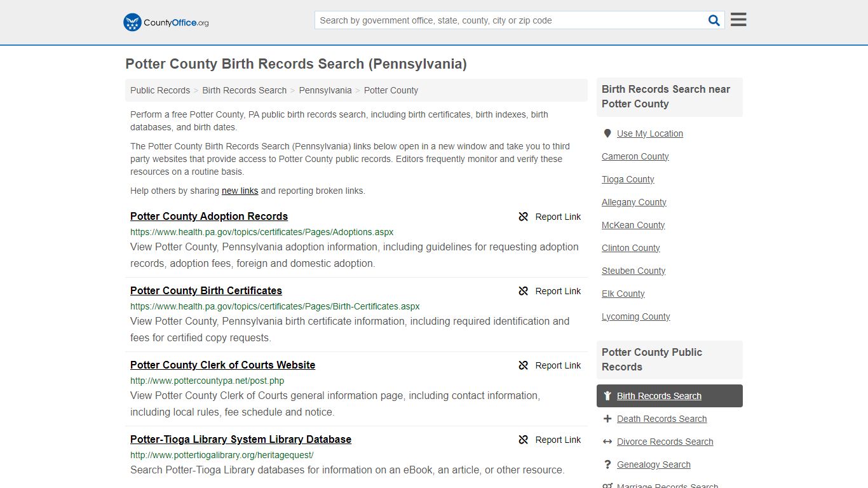The width and height of the screenshot is (868, 488).
Task: Open Tioga County link
Action: [628, 179]
